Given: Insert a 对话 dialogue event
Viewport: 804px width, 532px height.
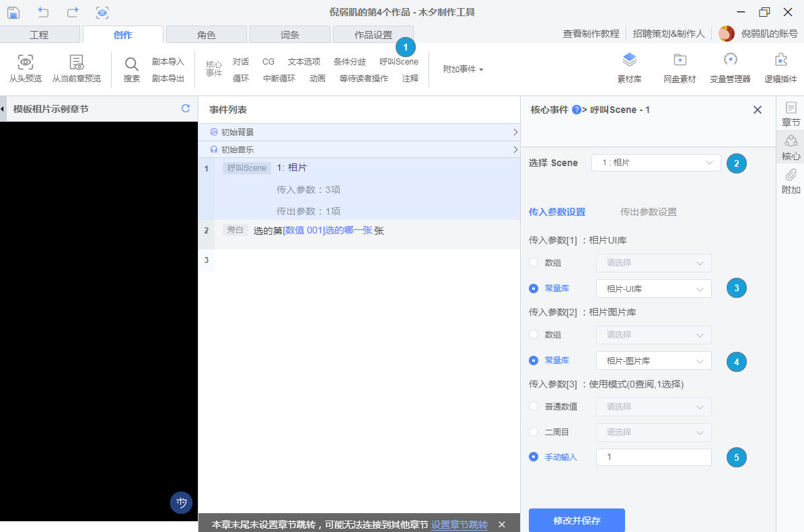Looking at the screenshot, I should [x=240, y=61].
